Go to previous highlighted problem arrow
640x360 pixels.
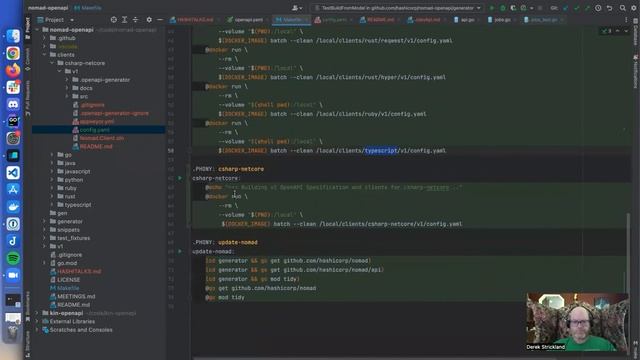click(618, 31)
